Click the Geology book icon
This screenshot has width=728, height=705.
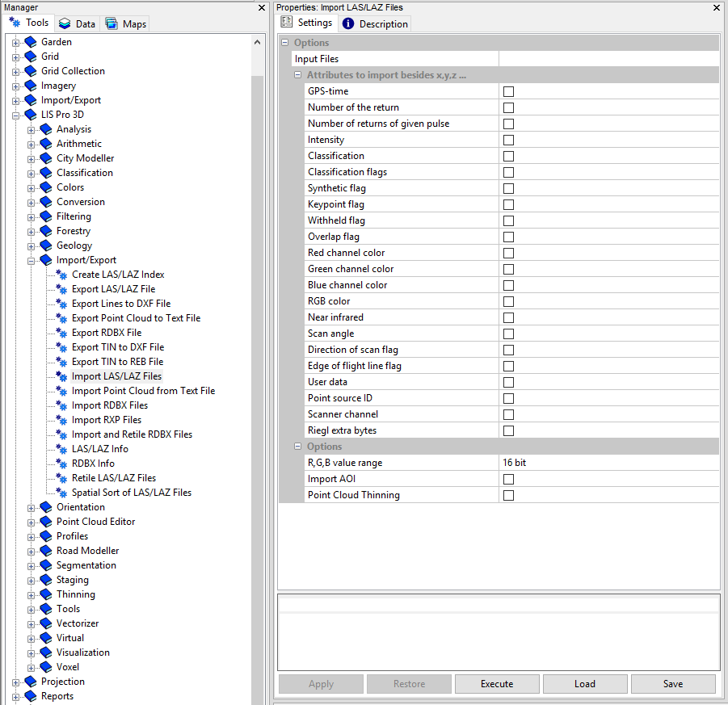pyautogui.click(x=46, y=245)
